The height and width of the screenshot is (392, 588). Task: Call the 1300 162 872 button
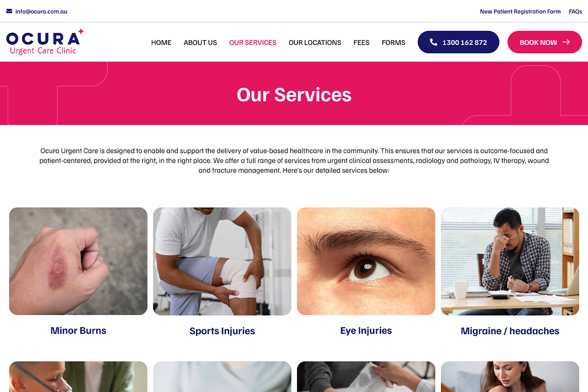458,42
